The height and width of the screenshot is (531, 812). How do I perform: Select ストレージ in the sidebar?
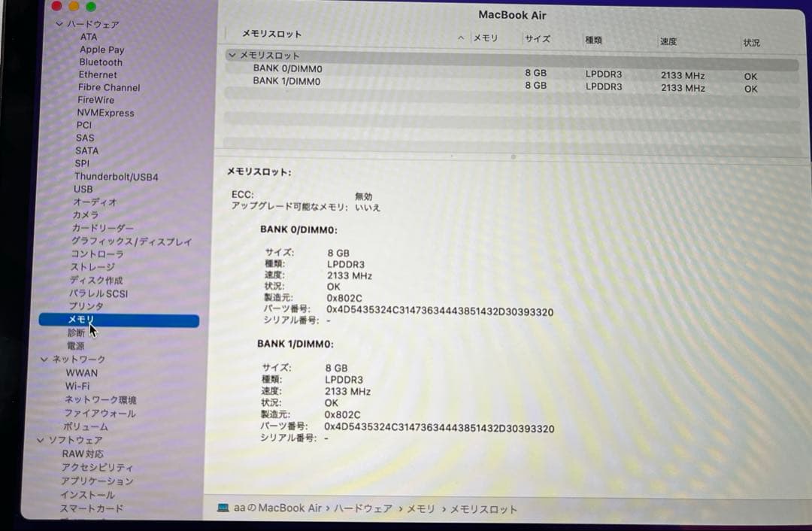pos(95,266)
